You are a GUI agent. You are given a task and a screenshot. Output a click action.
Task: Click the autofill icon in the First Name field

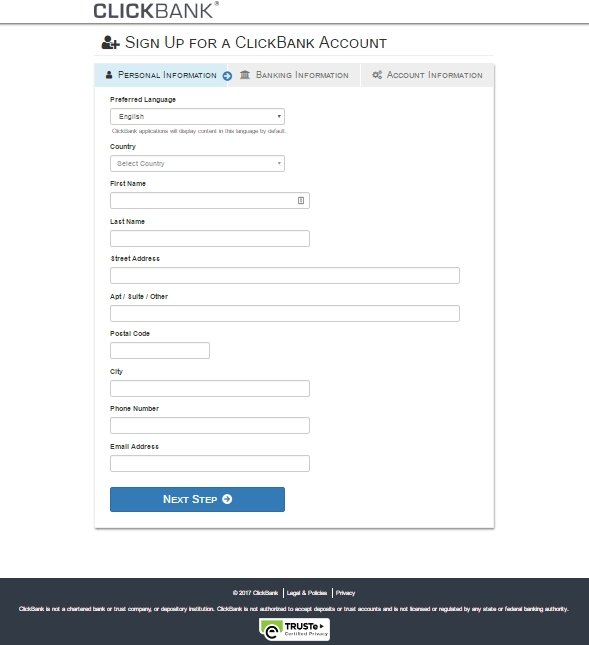click(x=301, y=200)
